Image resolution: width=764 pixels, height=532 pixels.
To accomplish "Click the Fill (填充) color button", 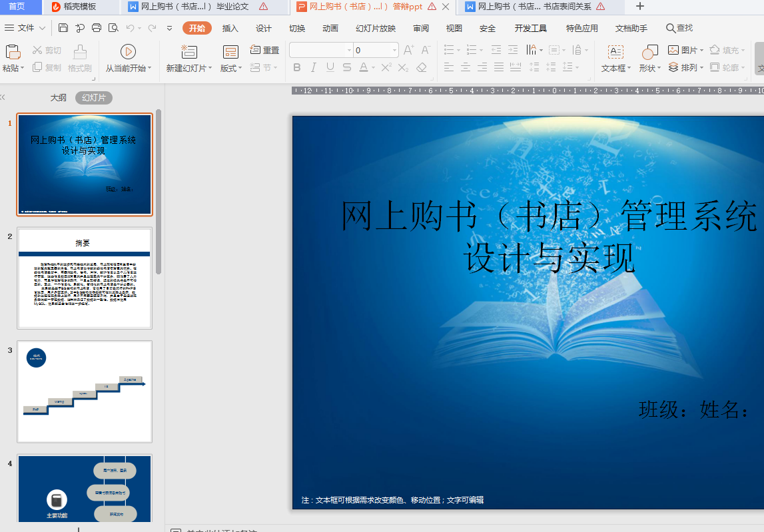I will (x=727, y=50).
